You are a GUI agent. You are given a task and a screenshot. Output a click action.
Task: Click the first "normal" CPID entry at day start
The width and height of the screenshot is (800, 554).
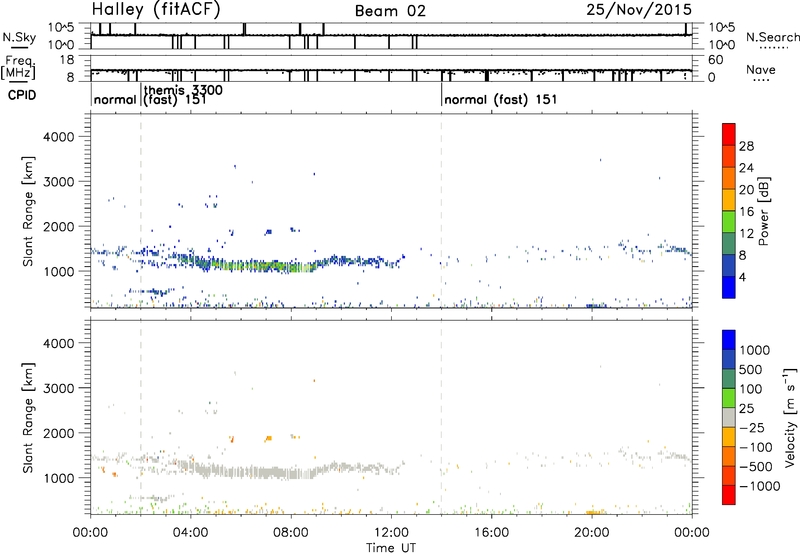tap(115, 99)
